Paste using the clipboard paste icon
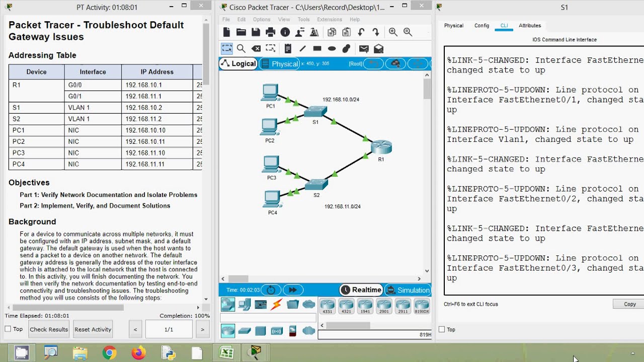 (x=346, y=32)
